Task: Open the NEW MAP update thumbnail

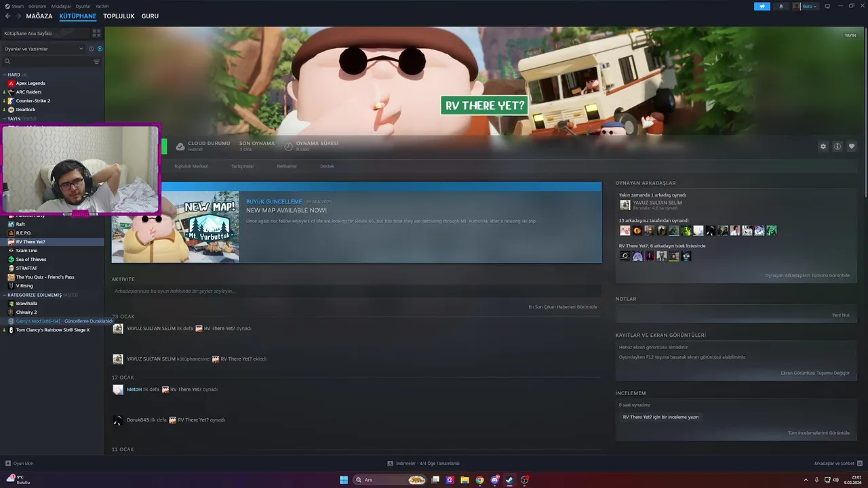Action: click(x=176, y=227)
